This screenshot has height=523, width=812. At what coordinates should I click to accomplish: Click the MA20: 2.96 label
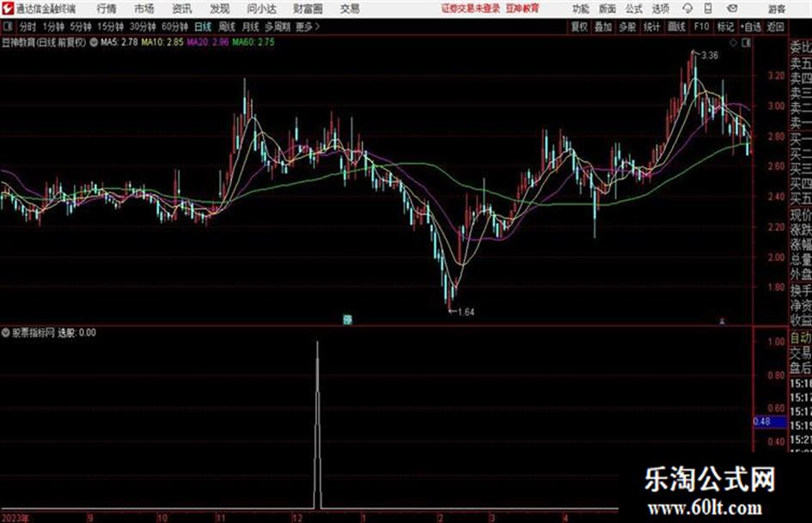point(208,42)
